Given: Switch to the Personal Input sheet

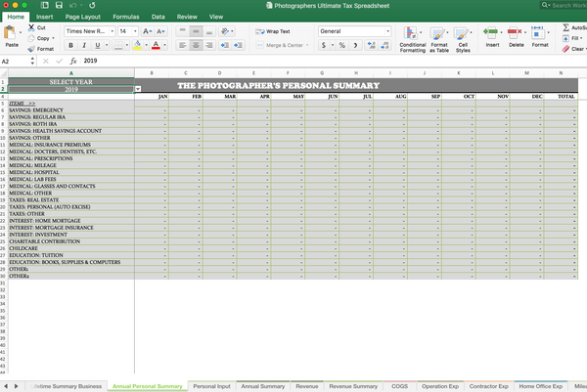Looking at the screenshot, I should click(x=211, y=386).
